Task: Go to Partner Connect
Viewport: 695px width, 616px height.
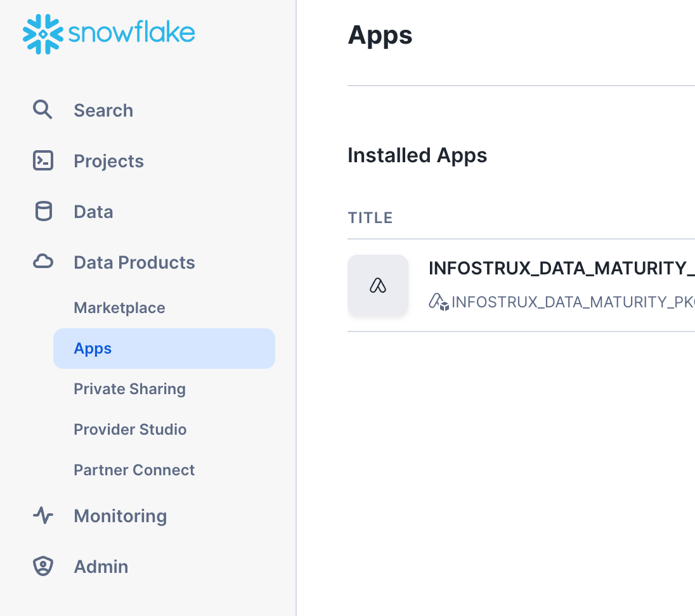Action: tap(134, 470)
